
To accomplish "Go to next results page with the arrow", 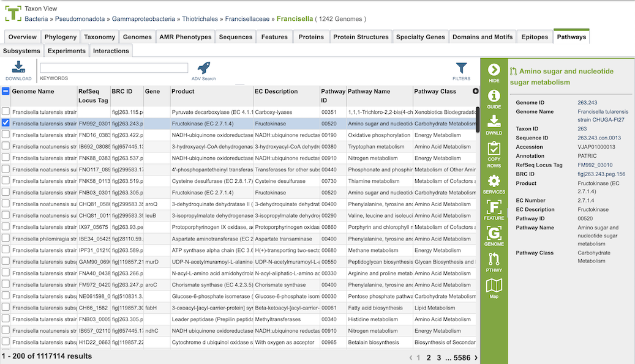I will pos(476,357).
